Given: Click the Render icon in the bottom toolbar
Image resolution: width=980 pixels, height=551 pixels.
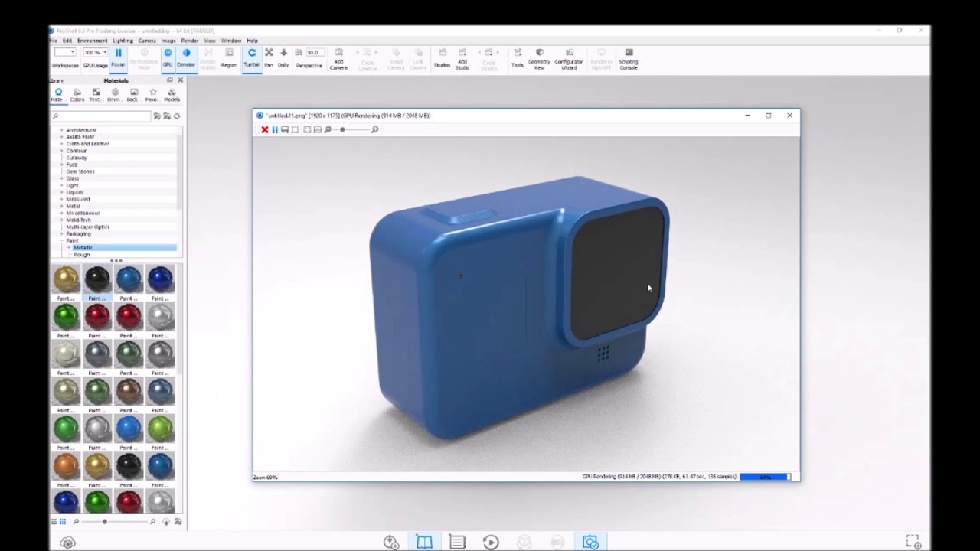Looking at the screenshot, I should tap(590, 542).
